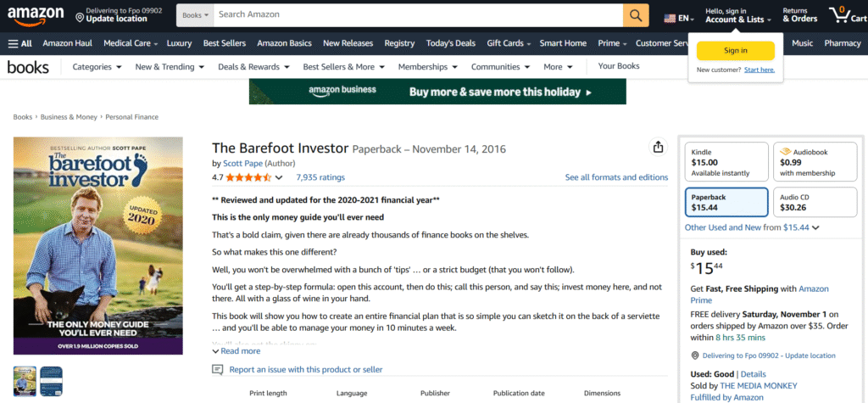The image size is (868, 403).
Task: Expand the Categories dropdown menu
Action: coord(97,67)
